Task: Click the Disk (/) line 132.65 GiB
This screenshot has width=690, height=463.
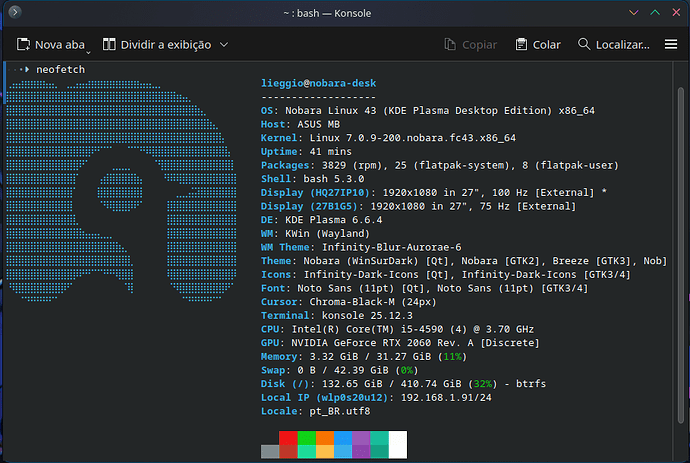Action: pyautogui.click(x=404, y=383)
